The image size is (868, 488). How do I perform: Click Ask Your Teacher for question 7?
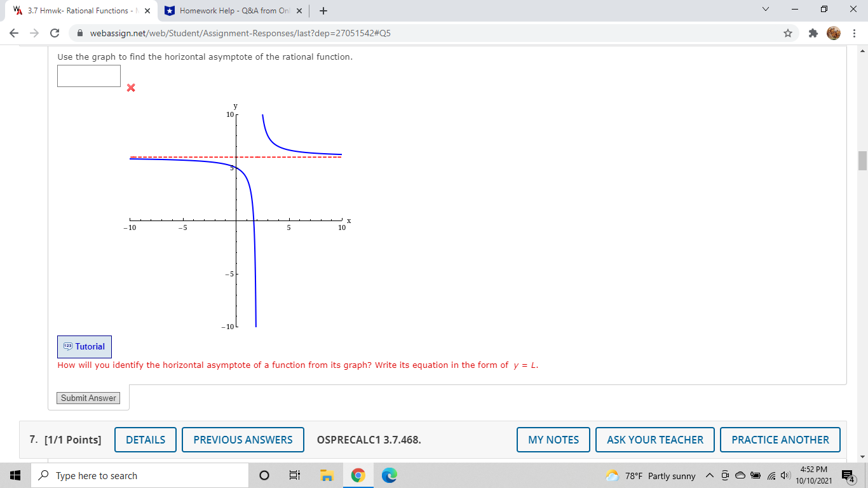[655, 439]
